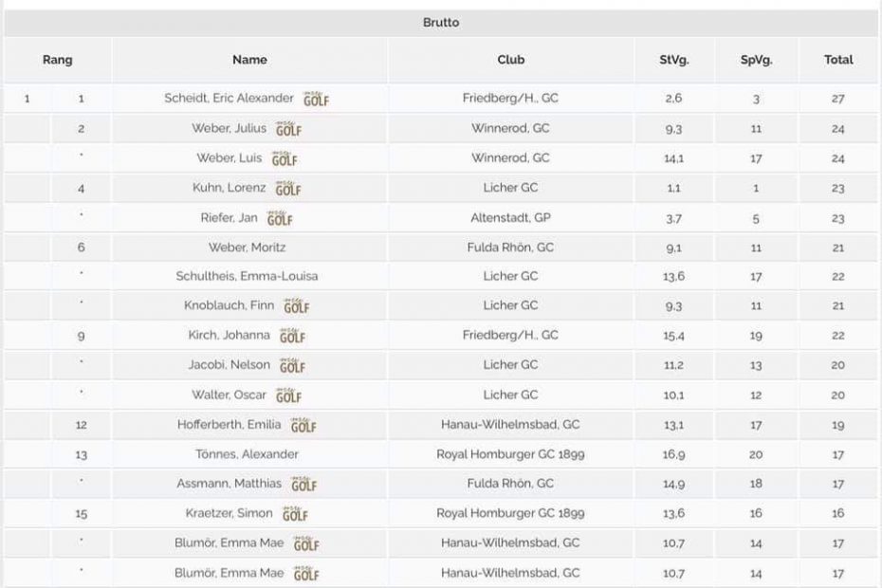The width and height of the screenshot is (882, 588).
Task: Click the GOLF badge next to Riefer, Jan
Action: [x=280, y=218]
